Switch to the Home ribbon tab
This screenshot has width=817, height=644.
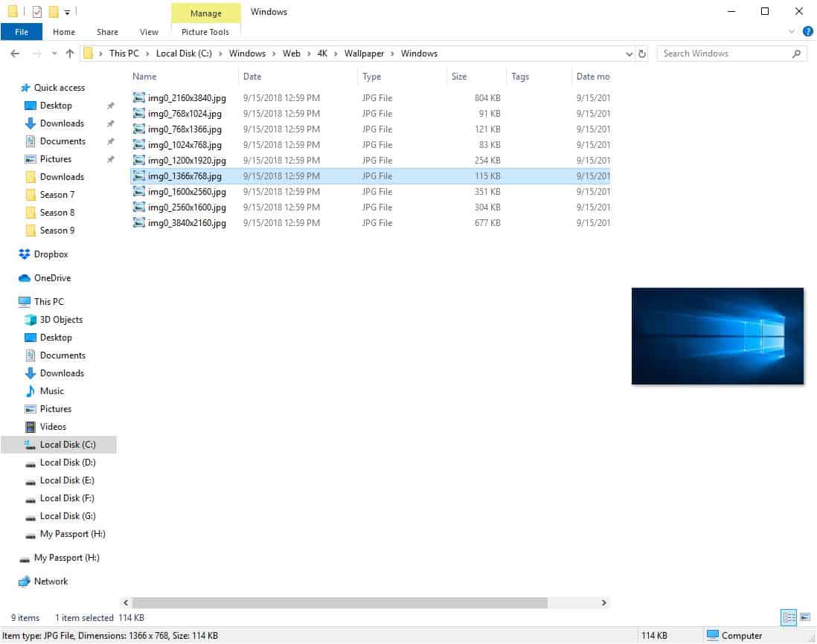point(63,32)
